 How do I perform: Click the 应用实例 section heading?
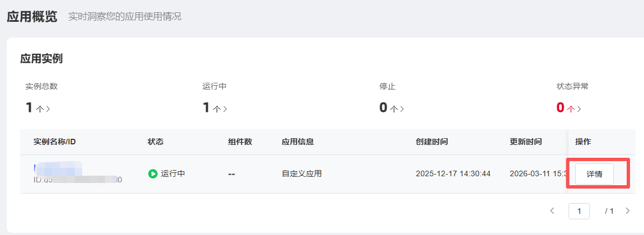pyautogui.click(x=41, y=58)
